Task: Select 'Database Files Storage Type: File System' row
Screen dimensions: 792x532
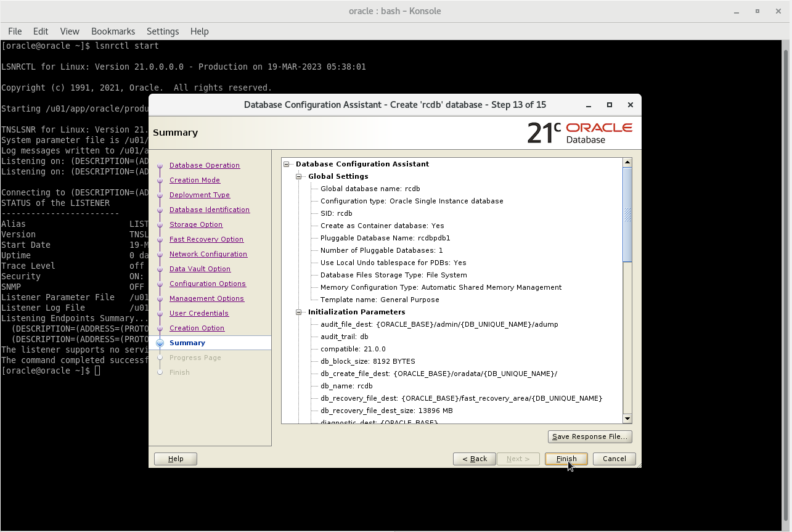Action: (394, 275)
